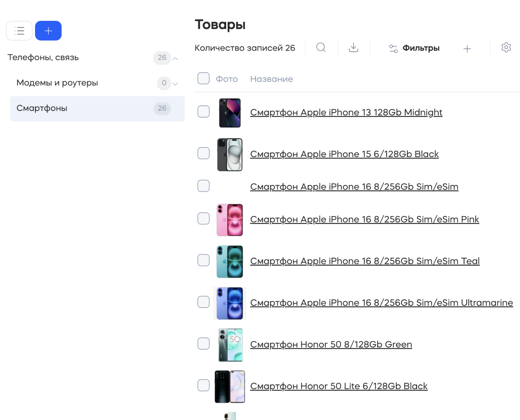
Task: Collapse the Телефоны, связь category chevron
Action: 175,59
